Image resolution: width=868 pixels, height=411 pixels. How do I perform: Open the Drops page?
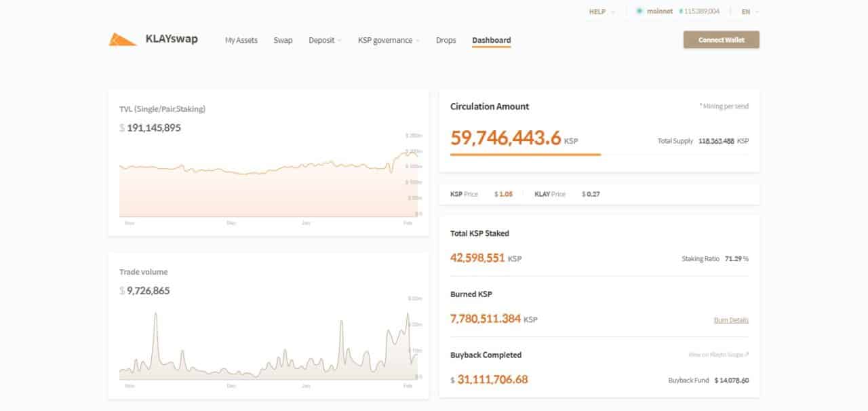(446, 40)
